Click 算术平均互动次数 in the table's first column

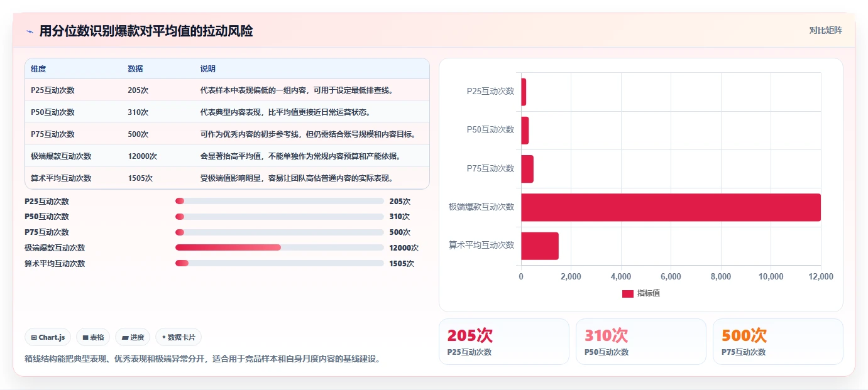pyautogui.click(x=61, y=178)
